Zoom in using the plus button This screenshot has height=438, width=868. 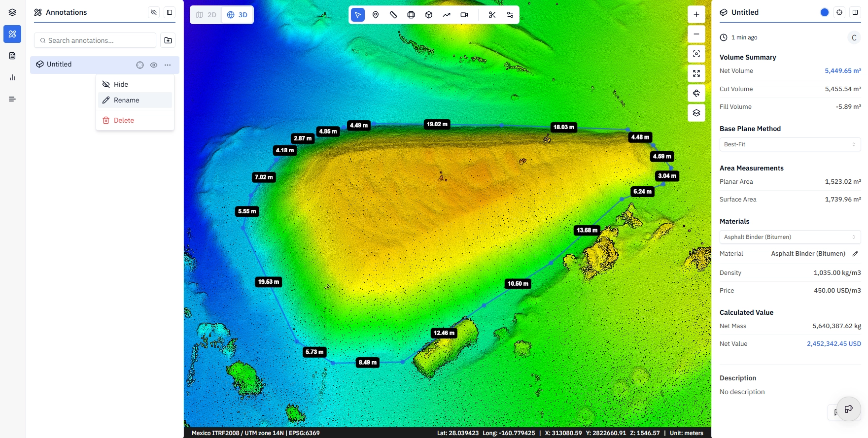tap(696, 14)
